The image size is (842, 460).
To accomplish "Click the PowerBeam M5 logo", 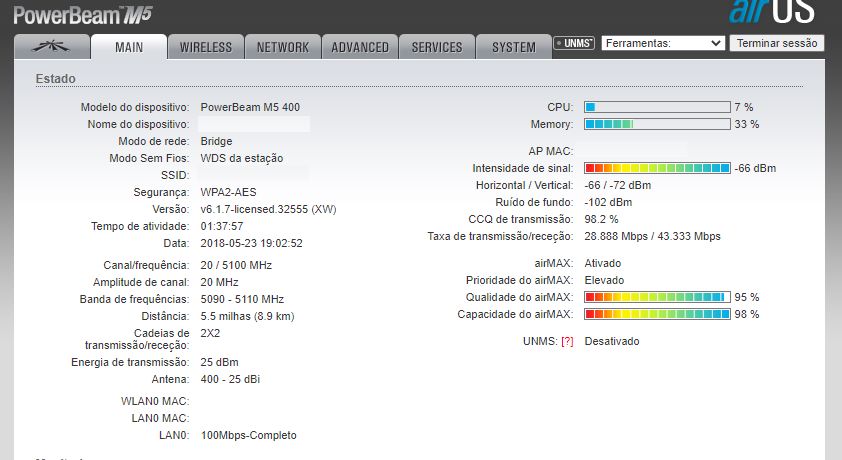I will (x=82, y=14).
